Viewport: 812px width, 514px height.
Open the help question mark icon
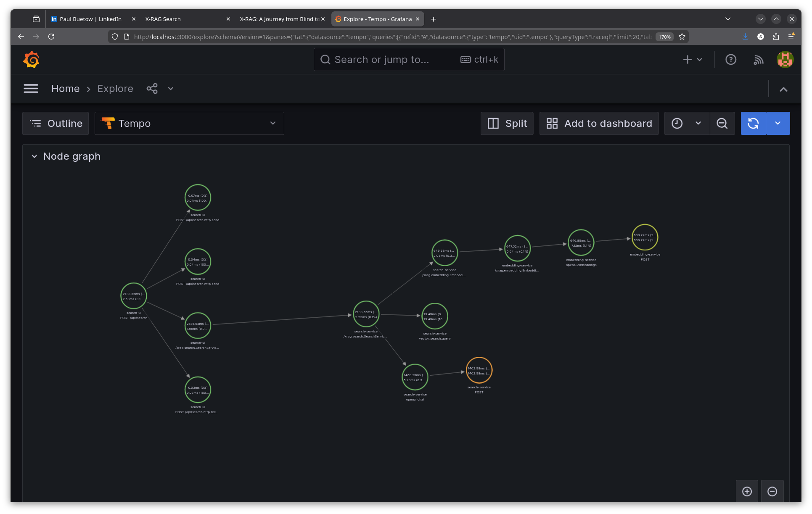[731, 60]
